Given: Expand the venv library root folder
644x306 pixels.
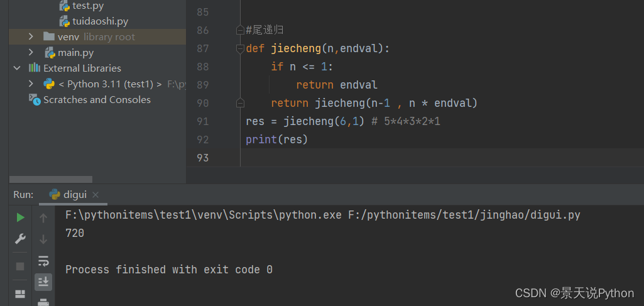Looking at the screenshot, I should pos(31,36).
